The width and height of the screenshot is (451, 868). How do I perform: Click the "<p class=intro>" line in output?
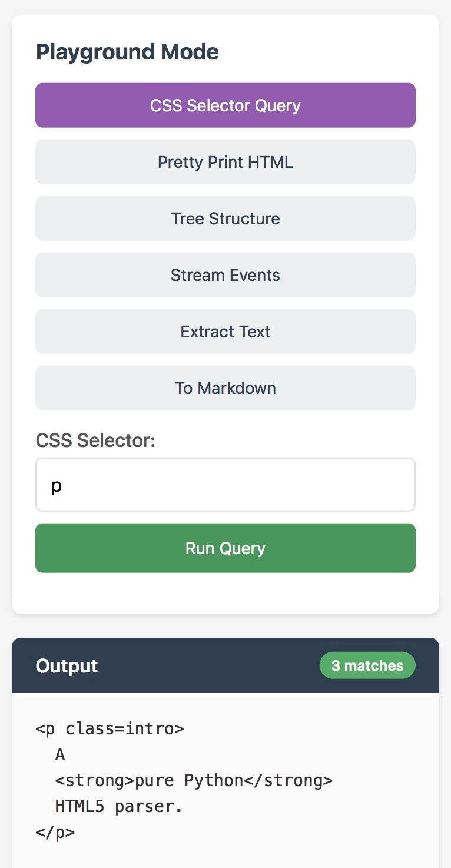110,728
